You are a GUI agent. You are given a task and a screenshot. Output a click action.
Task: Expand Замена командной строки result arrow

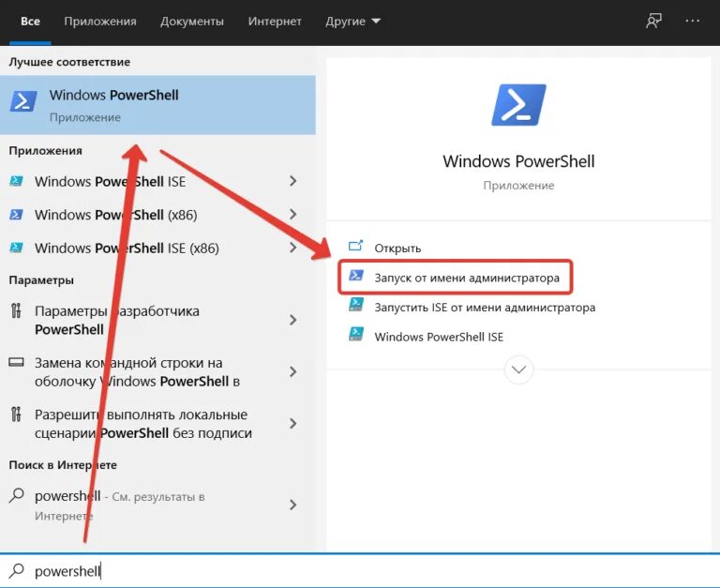pos(292,371)
